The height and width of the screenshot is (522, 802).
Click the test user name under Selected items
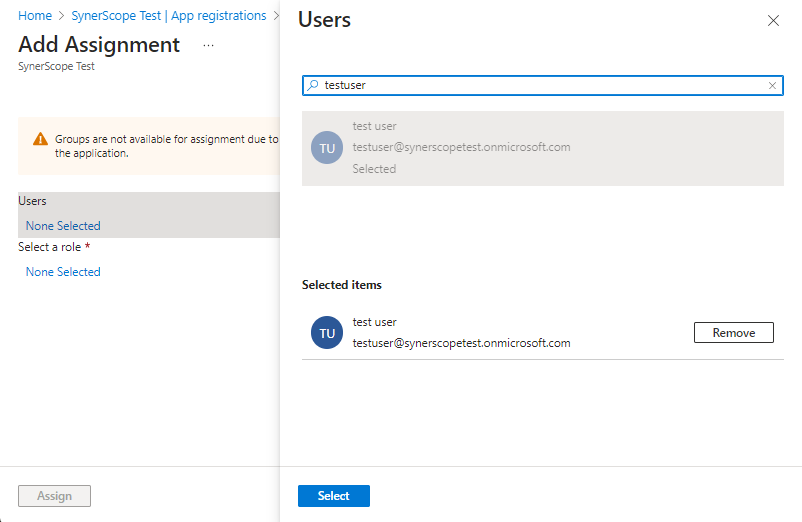tap(375, 322)
